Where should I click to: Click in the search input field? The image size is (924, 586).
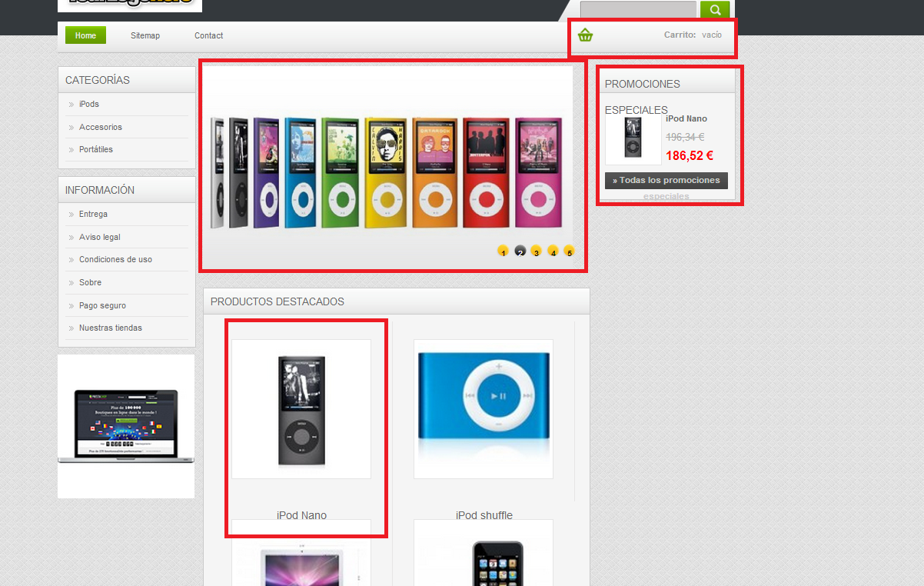(x=638, y=10)
